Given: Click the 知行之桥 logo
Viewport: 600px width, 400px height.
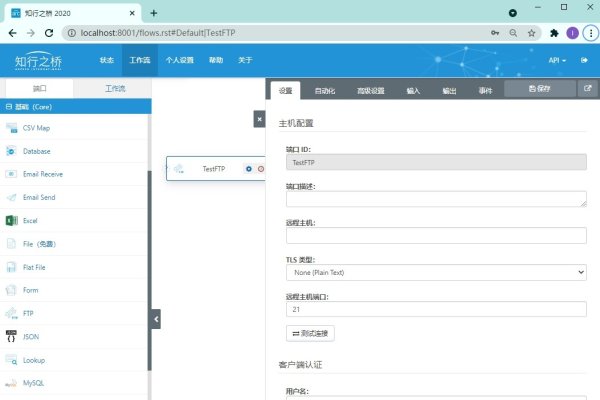Looking at the screenshot, I should click(38, 60).
